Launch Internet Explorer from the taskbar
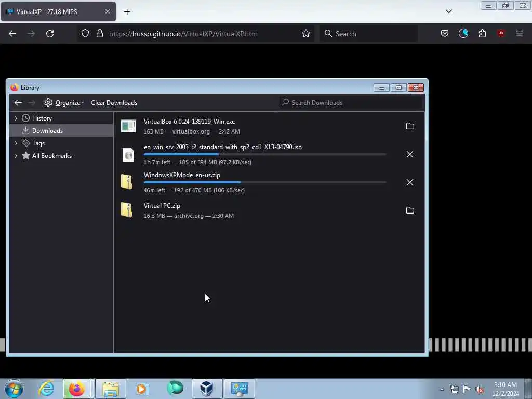 [46, 389]
